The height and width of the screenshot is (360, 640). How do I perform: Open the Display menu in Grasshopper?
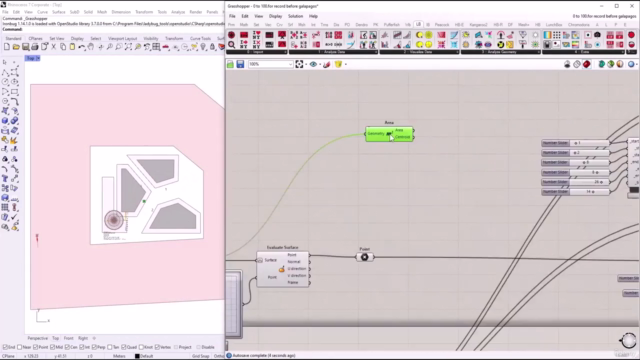tap(276, 16)
